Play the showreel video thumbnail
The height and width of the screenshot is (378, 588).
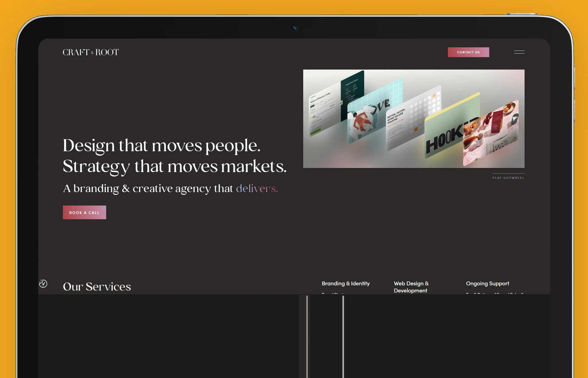point(414,119)
